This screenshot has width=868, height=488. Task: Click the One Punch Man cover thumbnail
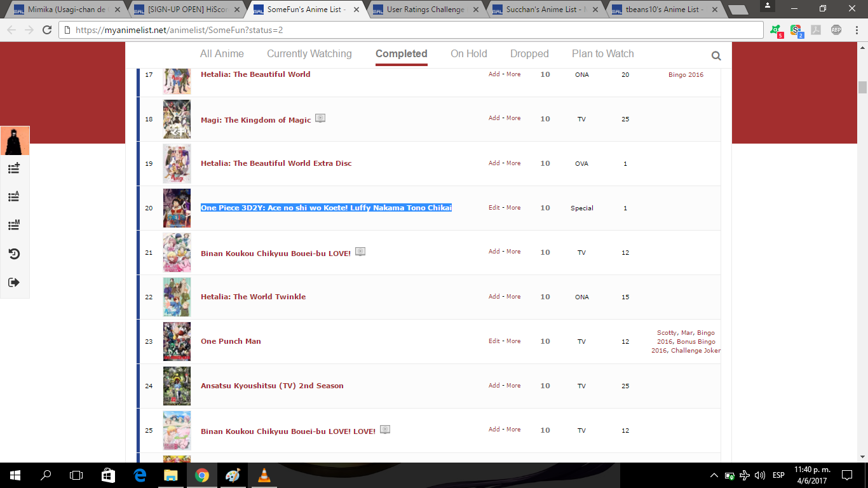177,341
